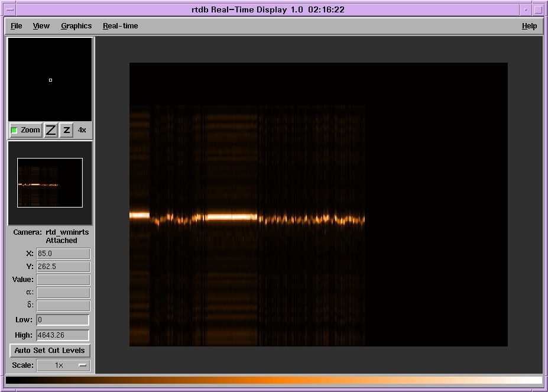Click the color ramp bar at the bottom
The image size is (548, 392).
point(274,380)
